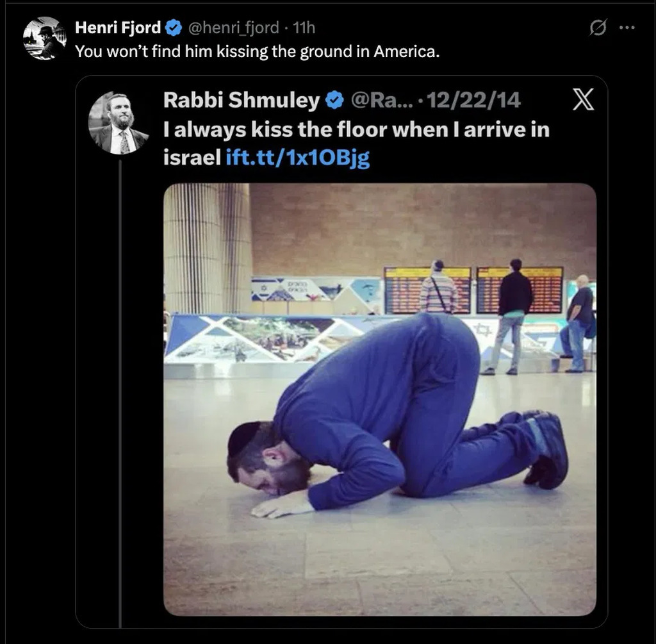Viewport: 656px width, 644px height.
Task: Click the 'You won't find him' post text
Action: [x=257, y=51]
